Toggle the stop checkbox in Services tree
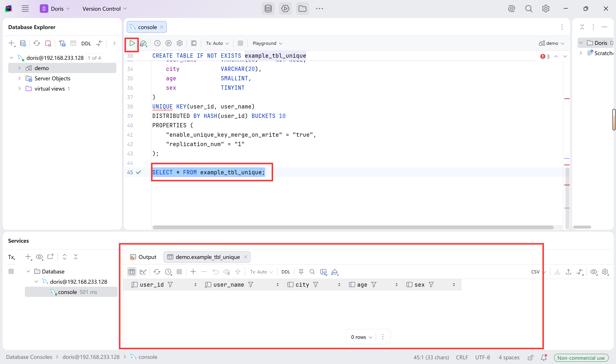The height and width of the screenshot is (364, 616). pos(11,271)
